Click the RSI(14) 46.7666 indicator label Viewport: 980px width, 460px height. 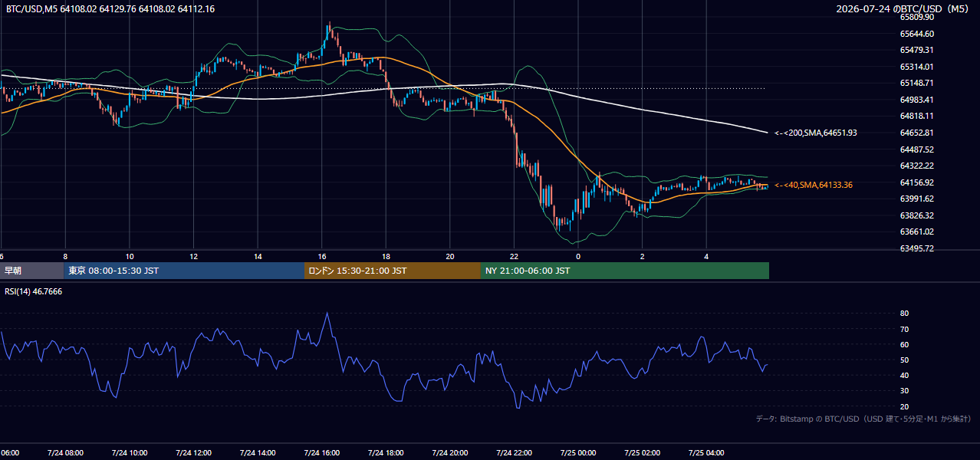pos(34,292)
